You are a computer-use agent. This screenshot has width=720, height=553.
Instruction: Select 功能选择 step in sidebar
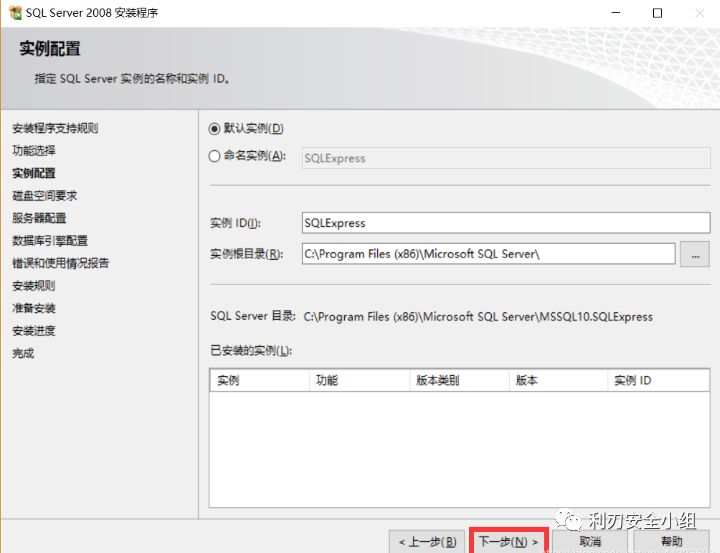pyautogui.click(x=34, y=150)
